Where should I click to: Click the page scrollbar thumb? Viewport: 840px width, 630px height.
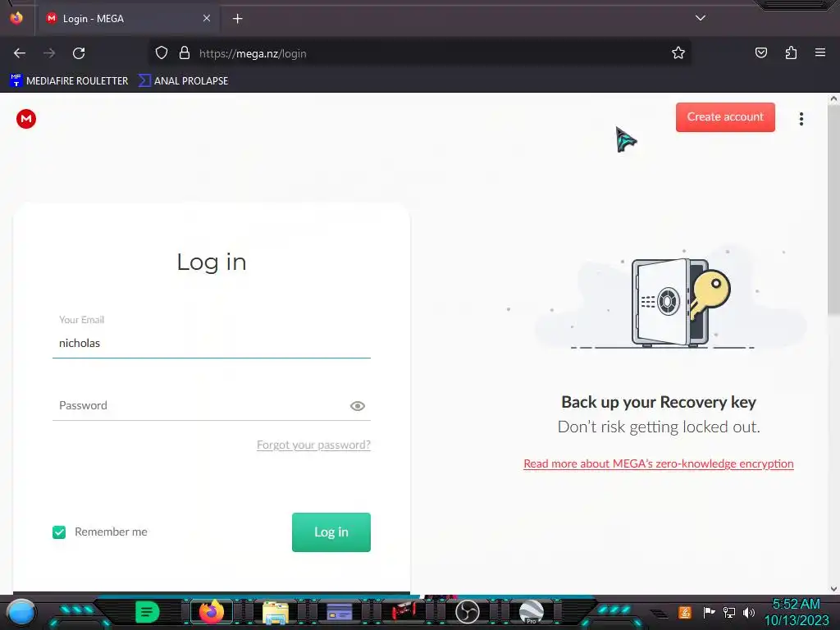(833, 209)
